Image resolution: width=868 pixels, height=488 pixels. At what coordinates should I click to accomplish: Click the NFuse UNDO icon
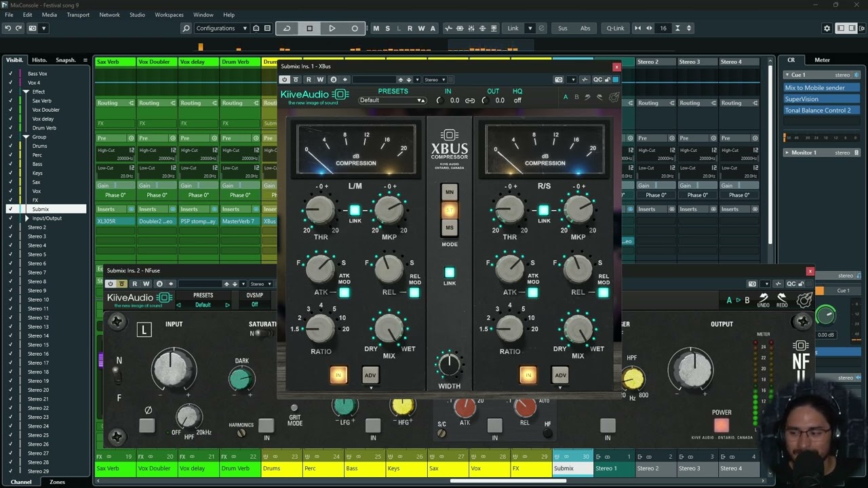(764, 299)
